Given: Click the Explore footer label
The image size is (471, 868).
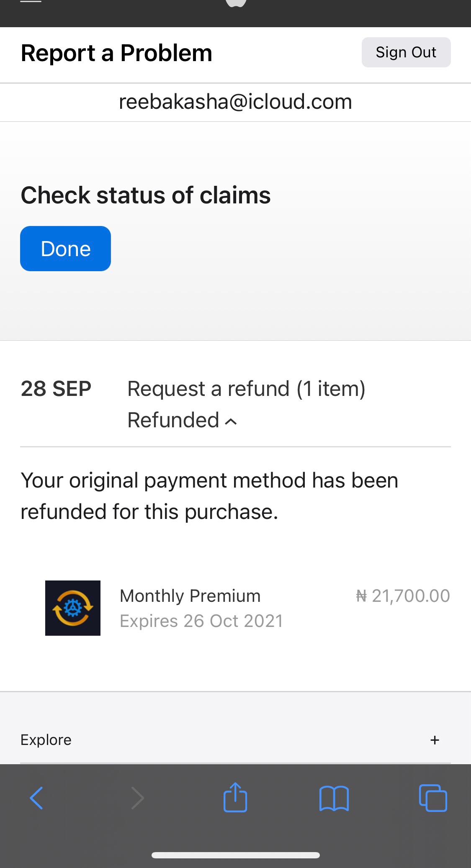Looking at the screenshot, I should 46,740.
